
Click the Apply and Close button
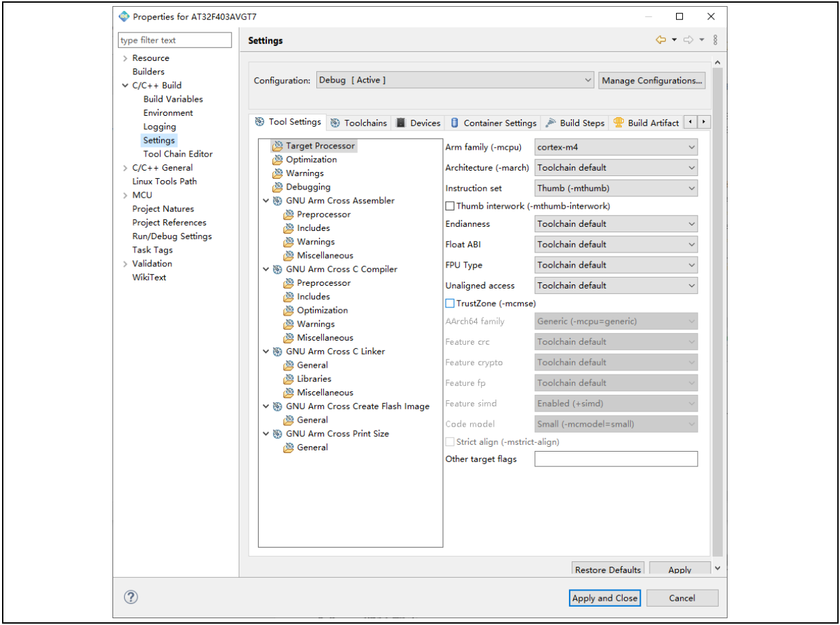[604, 598]
